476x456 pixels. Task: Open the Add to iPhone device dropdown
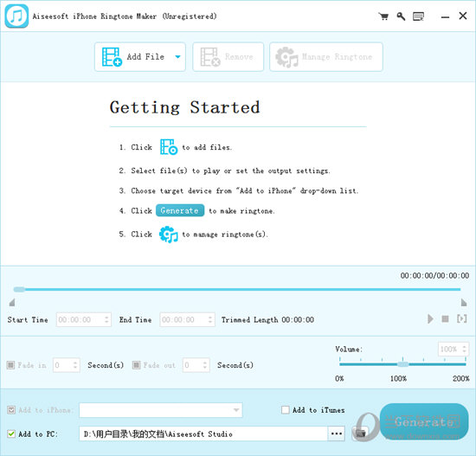pos(161,410)
